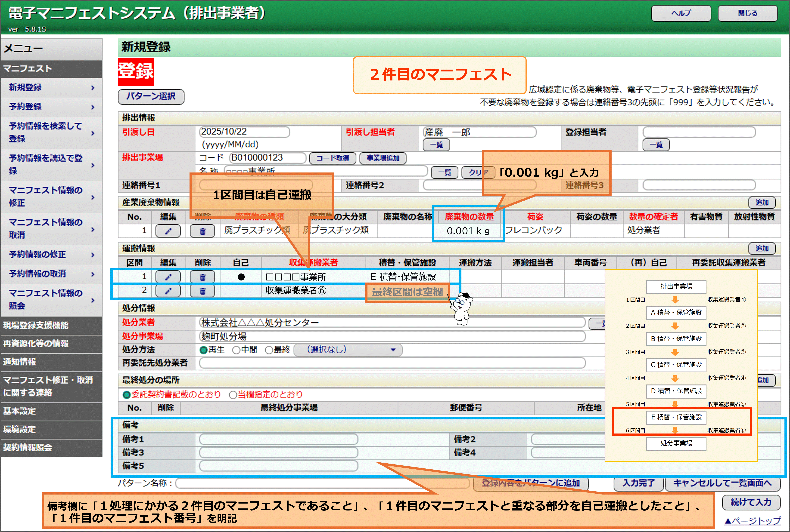The height and width of the screenshot is (532, 790).
Task: Click the pencil edit icon for waste row 1
Action: 168,231
